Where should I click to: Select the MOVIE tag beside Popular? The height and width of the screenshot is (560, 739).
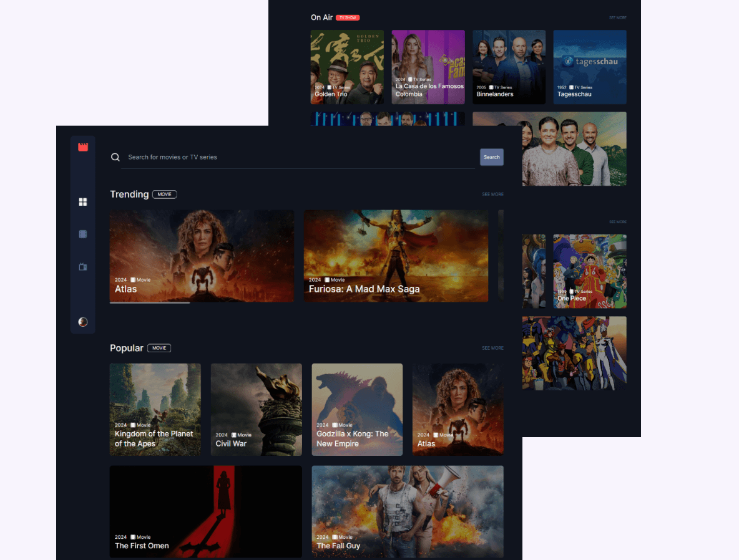[159, 348]
